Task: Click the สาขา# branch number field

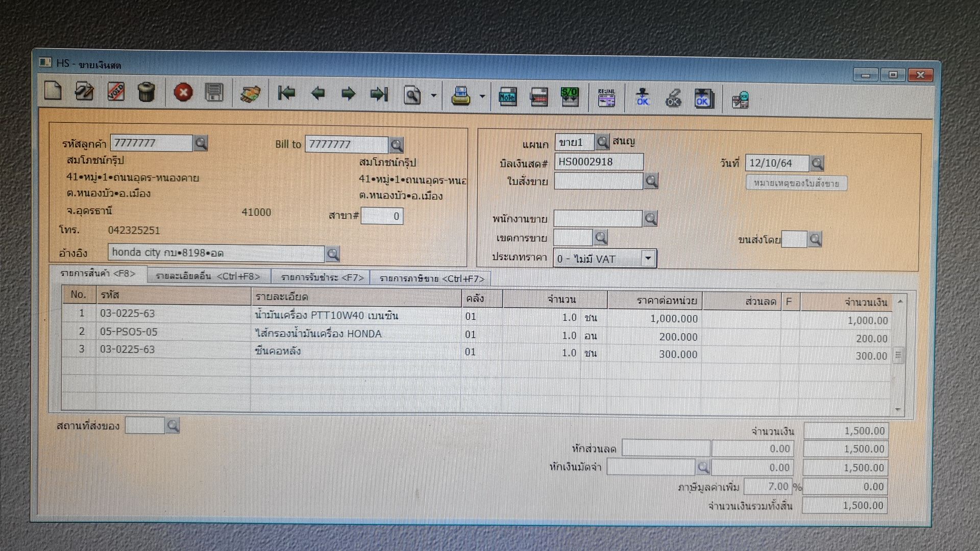Action: point(382,216)
